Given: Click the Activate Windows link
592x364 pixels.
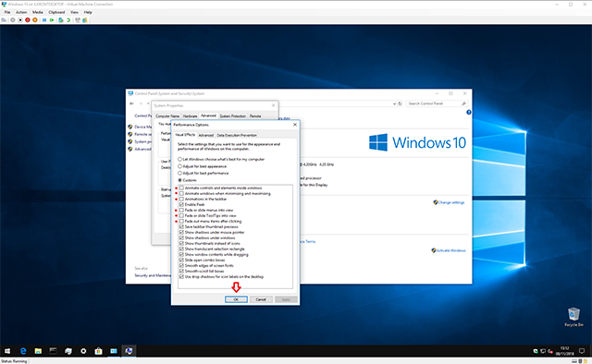Looking at the screenshot, I should [x=450, y=250].
